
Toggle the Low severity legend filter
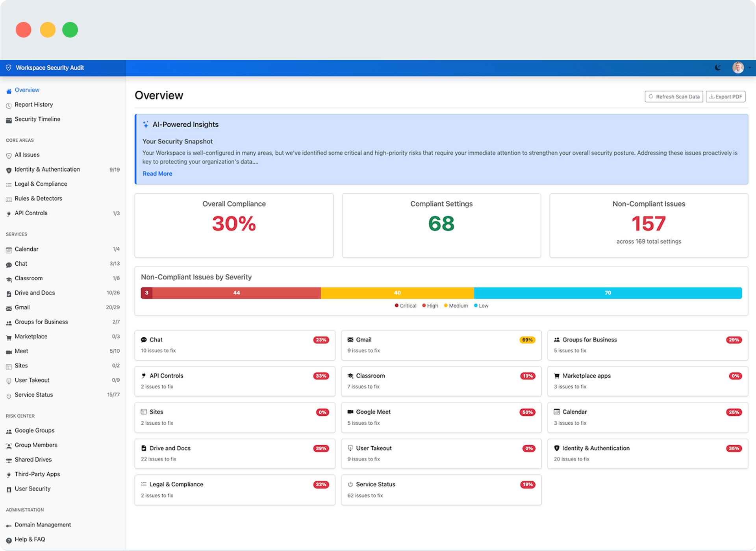click(481, 305)
